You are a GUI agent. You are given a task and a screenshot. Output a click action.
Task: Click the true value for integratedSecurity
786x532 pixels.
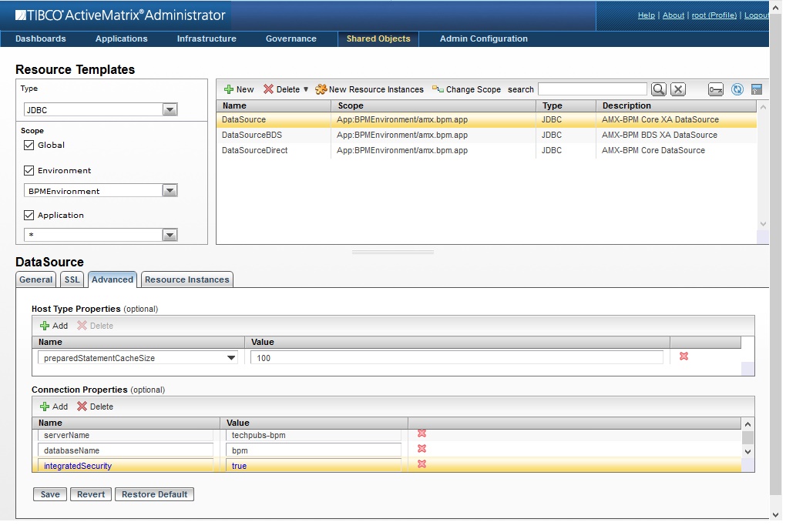[314, 466]
